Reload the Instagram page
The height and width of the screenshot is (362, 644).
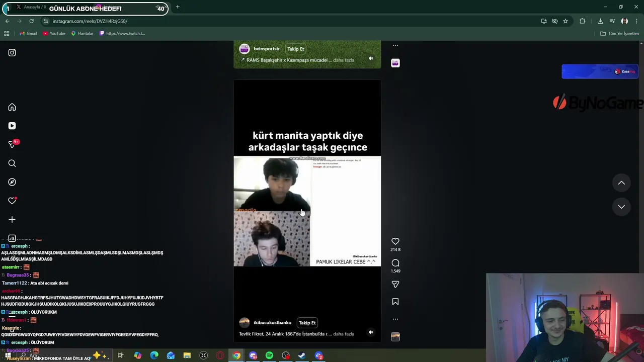[31, 21]
